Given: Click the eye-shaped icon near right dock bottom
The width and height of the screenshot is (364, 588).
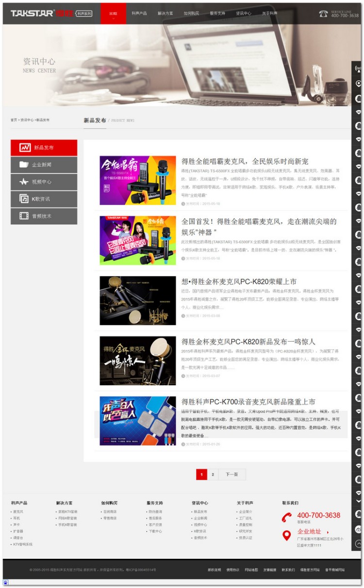Looking at the screenshot, I should click(358, 529).
